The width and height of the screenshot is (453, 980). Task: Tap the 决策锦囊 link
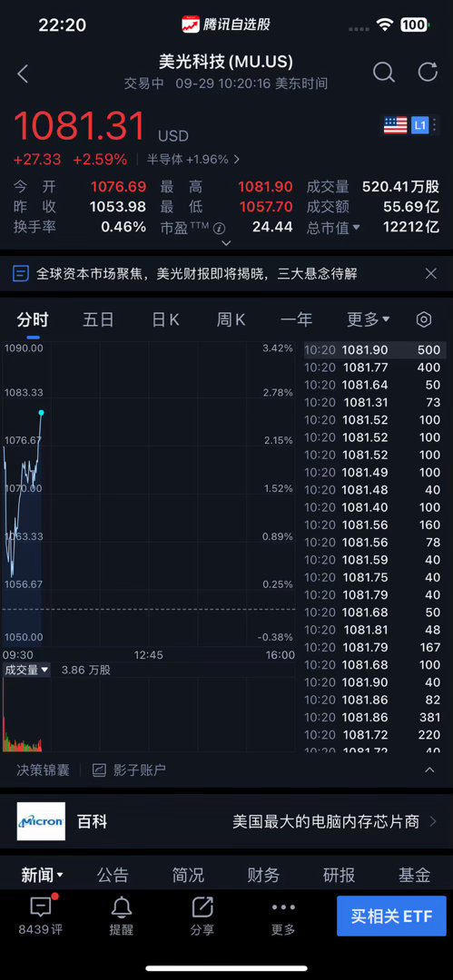click(x=43, y=770)
